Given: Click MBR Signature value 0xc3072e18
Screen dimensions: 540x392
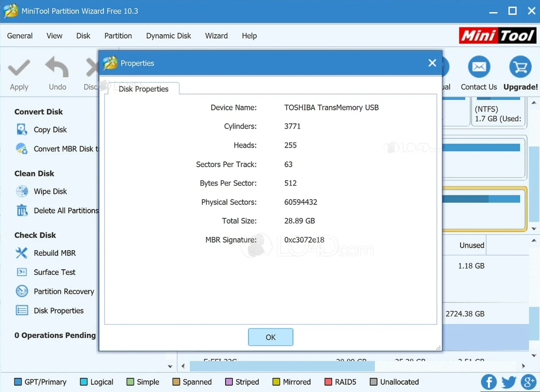Looking at the screenshot, I should pos(304,239).
